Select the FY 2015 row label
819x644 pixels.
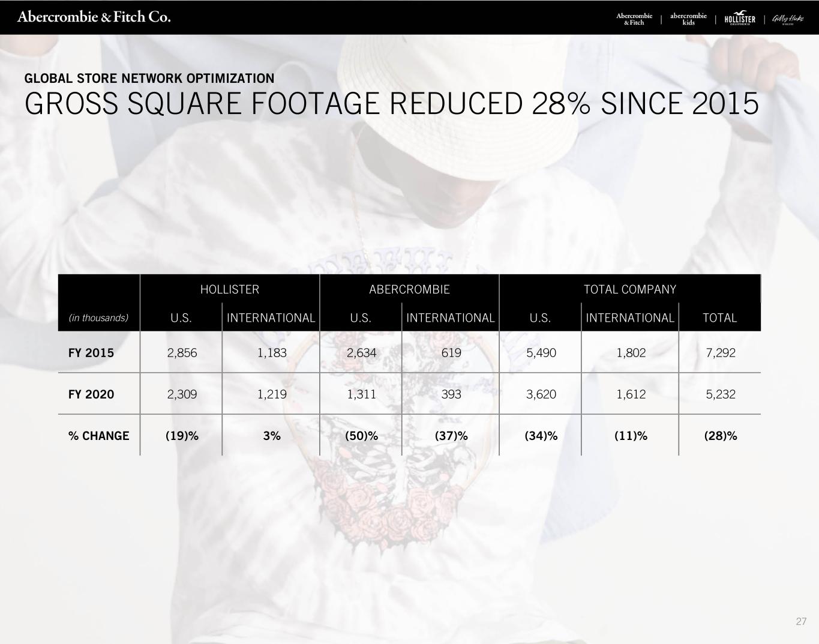91,353
